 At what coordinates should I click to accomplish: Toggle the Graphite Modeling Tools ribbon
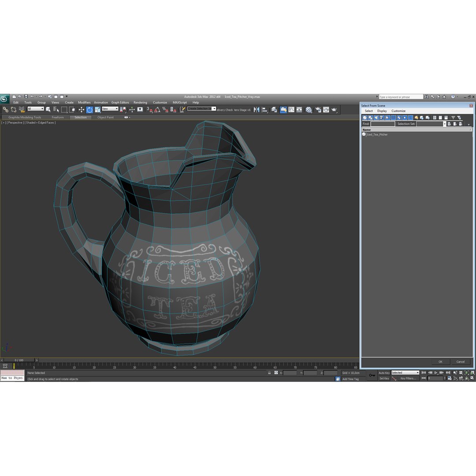tap(283, 110)
